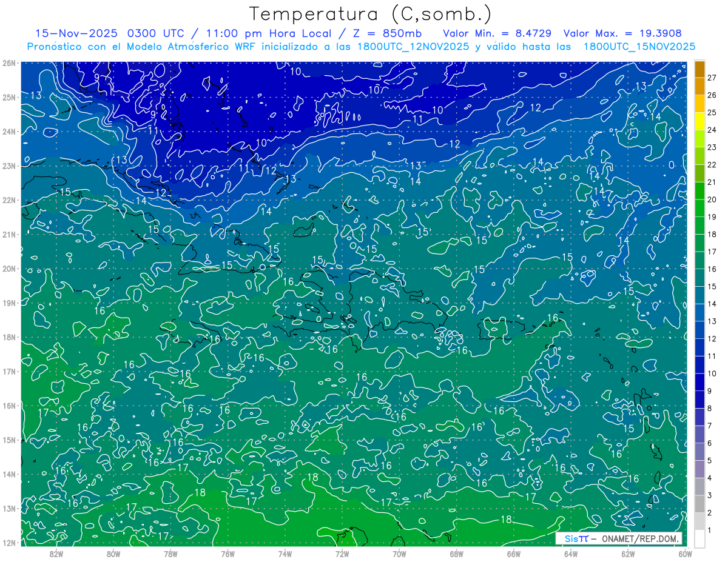Click the 18N latitude axis label

[x=8, y=337]
